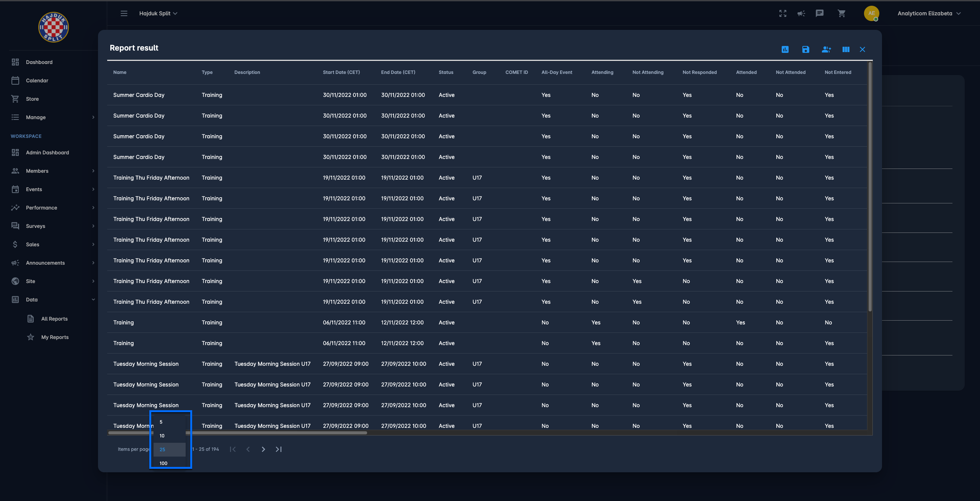Go to the next results page
This screenshot has width=980, height=501.
263,449
